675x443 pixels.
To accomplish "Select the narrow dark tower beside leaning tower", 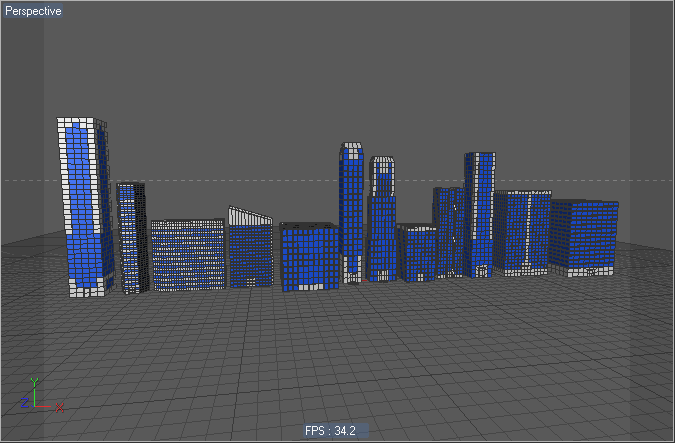I will [x=133, y=239].
